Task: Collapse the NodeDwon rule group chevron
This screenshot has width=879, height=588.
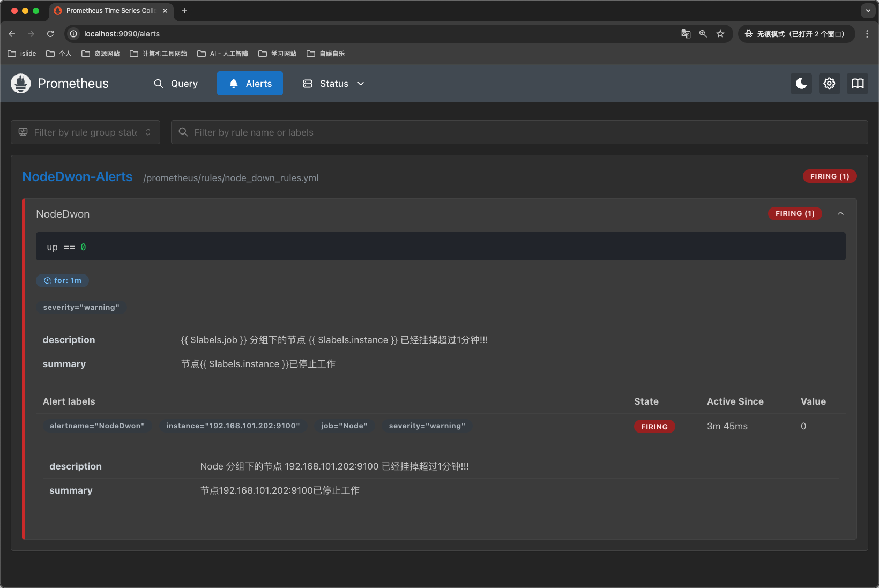Action: (x=840, y=213)
